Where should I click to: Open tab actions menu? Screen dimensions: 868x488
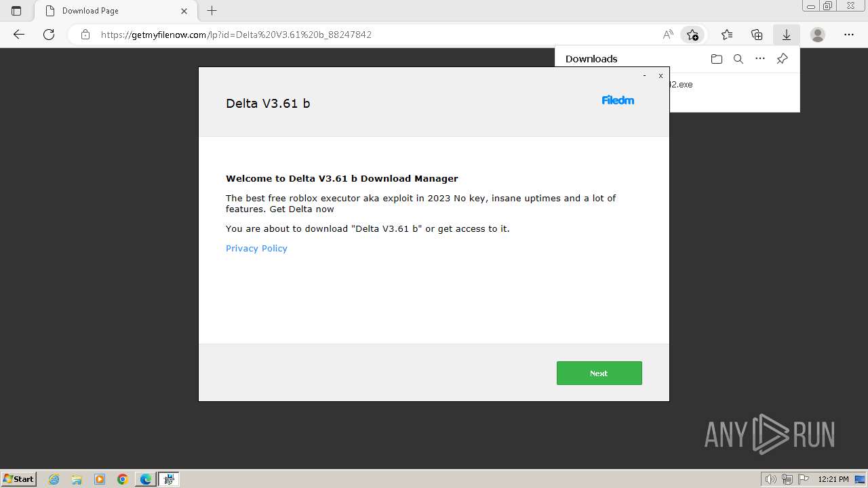[x=16, y=11]
